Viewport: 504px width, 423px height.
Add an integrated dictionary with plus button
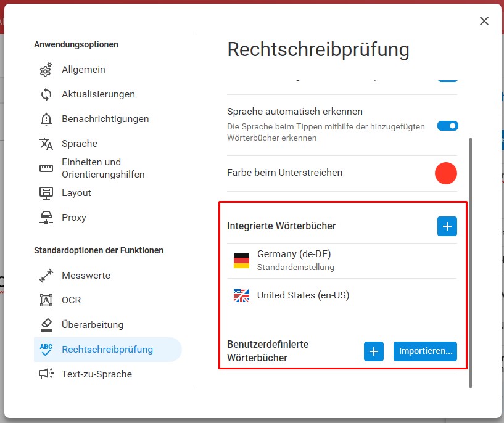click(447, 226)
